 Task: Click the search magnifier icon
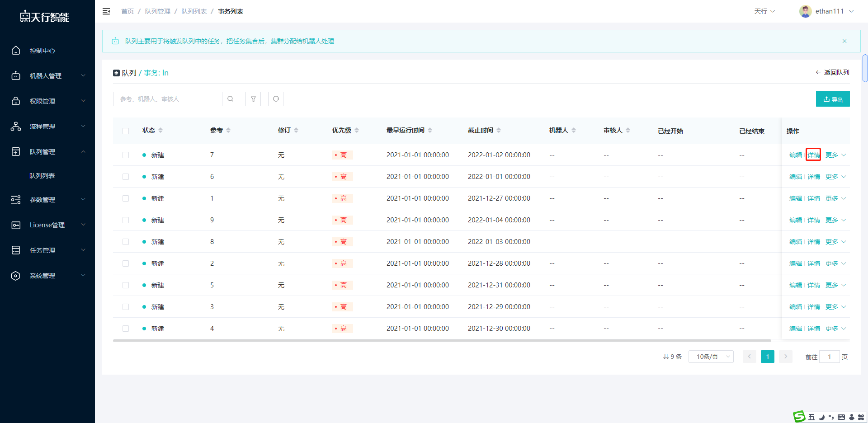230,99
